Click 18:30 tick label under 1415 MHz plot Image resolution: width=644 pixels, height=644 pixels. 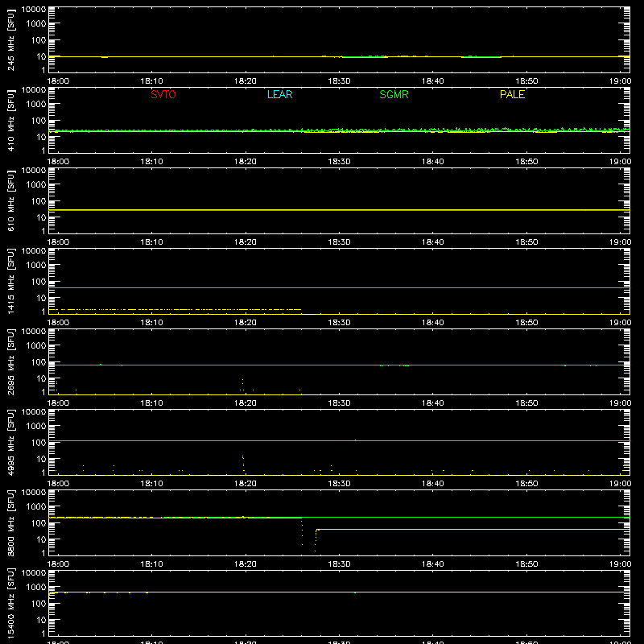(339, 323)
